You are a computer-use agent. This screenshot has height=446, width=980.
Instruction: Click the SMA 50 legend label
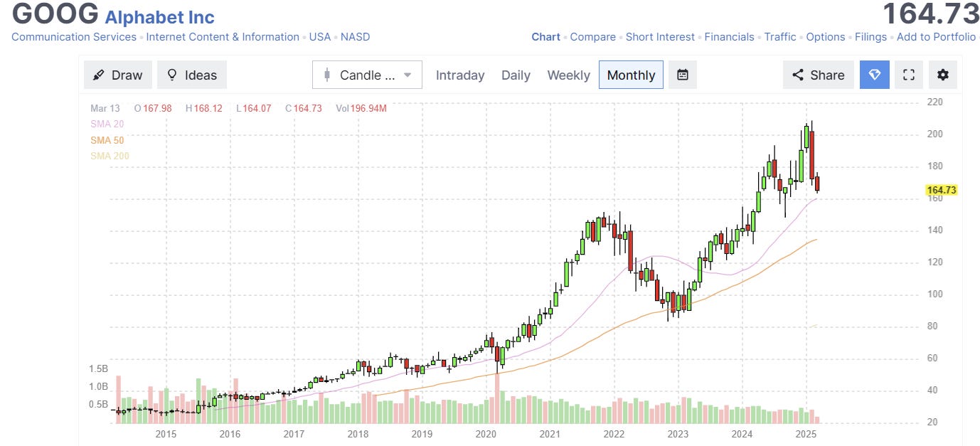point(107,140)
